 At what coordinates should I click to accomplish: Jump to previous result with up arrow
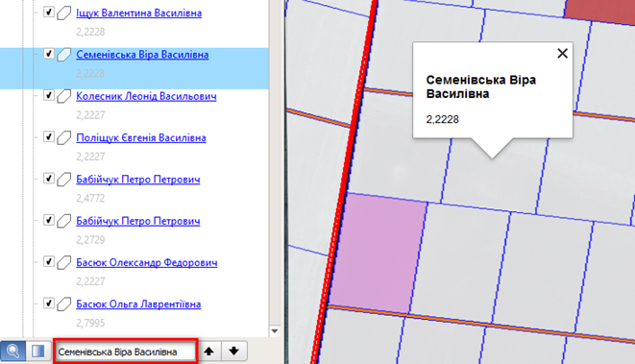point(209,351)
